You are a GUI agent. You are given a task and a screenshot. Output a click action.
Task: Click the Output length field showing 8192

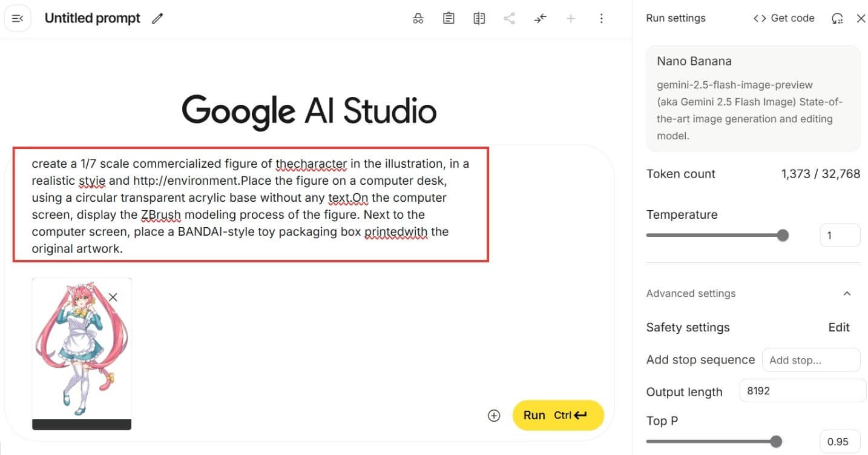pyautogui.click(x=803, y=391)
